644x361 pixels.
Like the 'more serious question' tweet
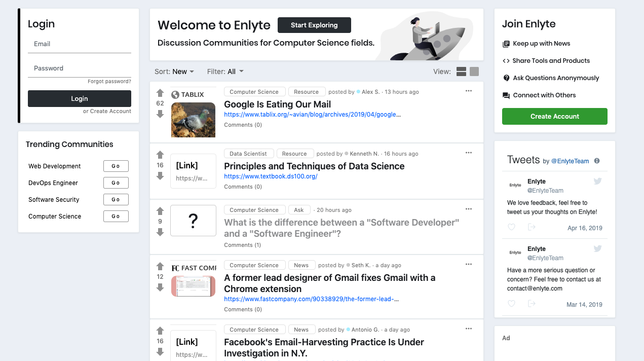(x=512, y=304)
